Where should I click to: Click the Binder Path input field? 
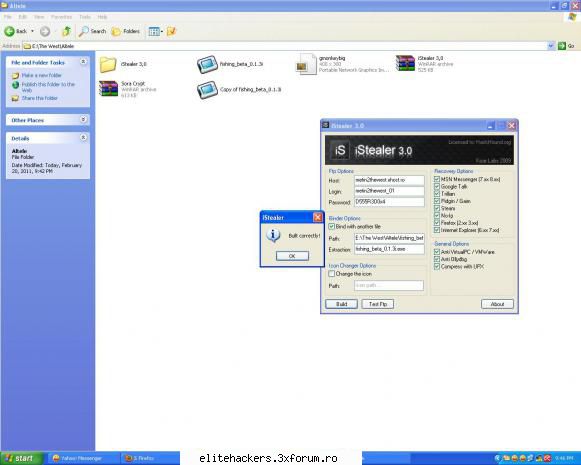[389, 238]
